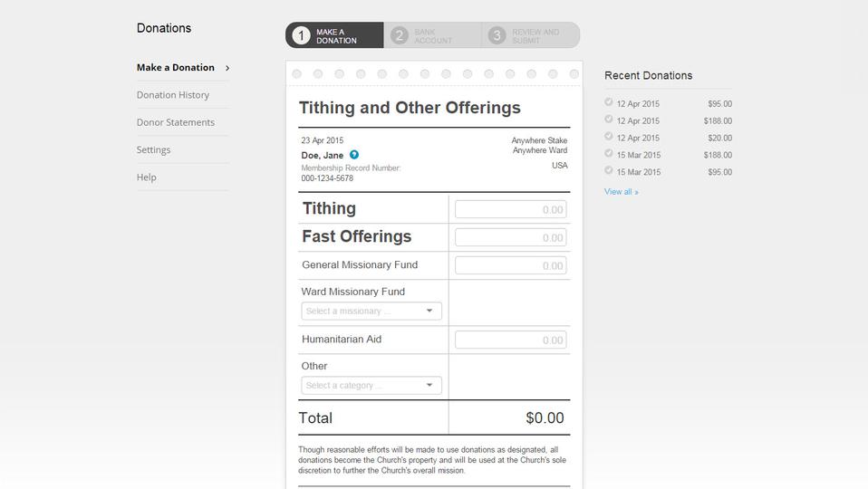Click the help icon next to Doe, Jane
The image size is (868, 489).
click(354, 155)
